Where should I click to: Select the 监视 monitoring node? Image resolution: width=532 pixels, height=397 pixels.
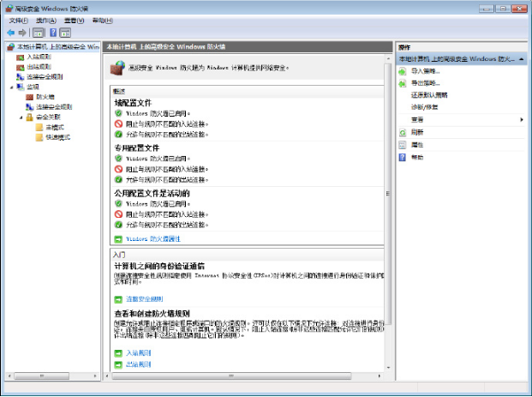[x=33, y=87]
